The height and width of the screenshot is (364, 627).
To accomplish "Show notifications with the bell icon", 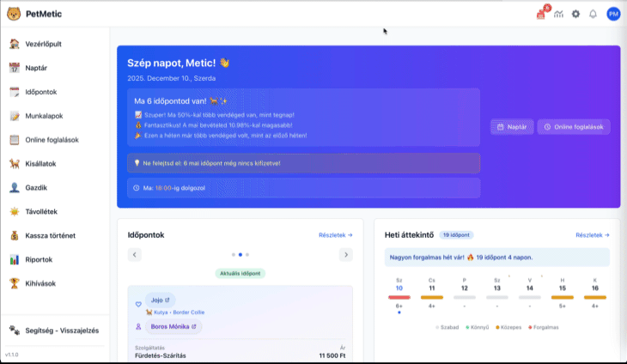I will 593,14.
